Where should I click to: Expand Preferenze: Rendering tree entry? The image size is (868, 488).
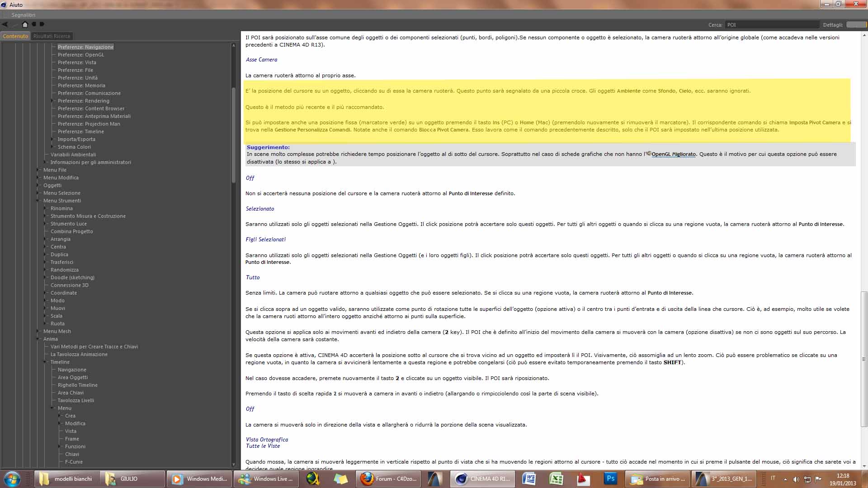(52, 101)
